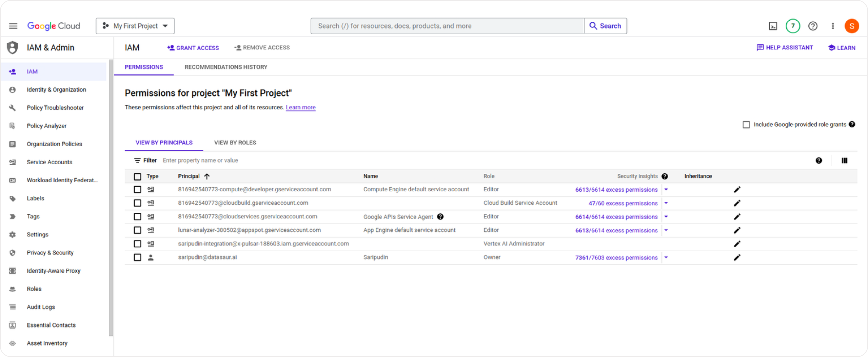Switch to the Recommendations History tab

coord(226,67)
